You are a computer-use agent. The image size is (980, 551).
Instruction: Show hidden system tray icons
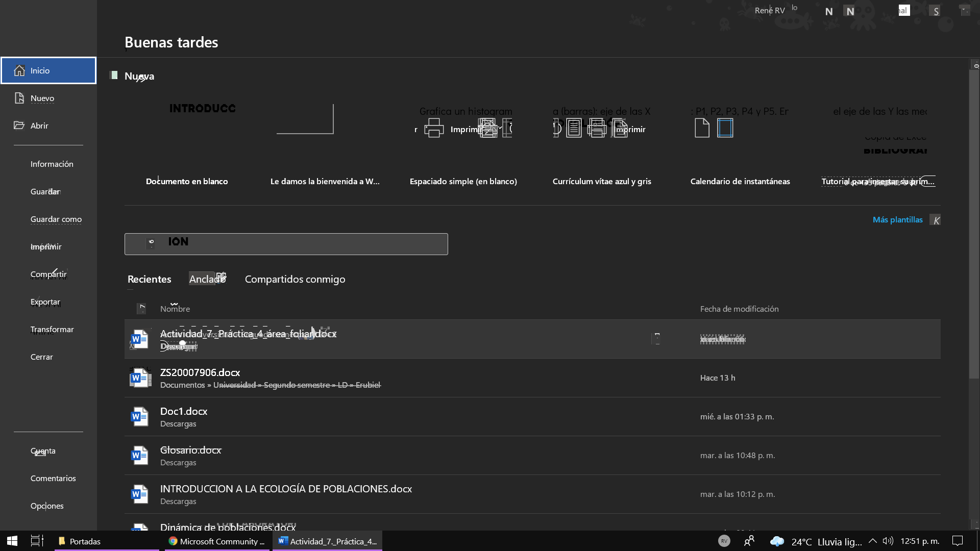tap(872, 541)
